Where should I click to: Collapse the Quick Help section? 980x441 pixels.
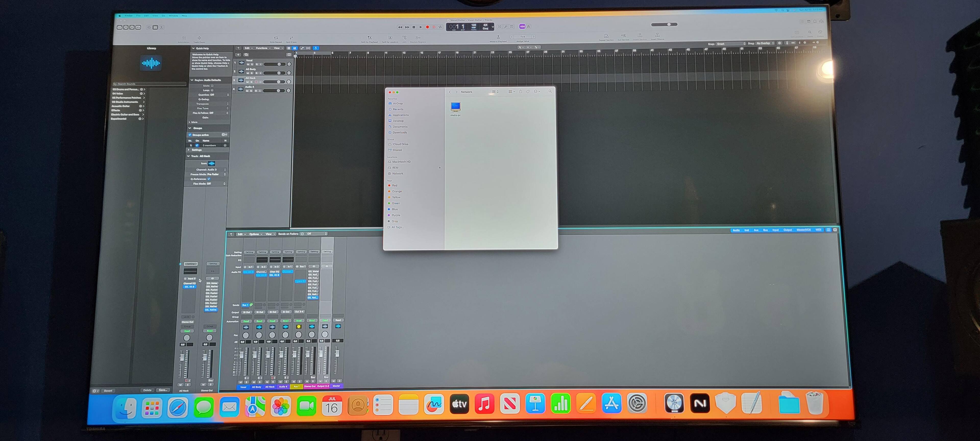click(x=193, y=48)
